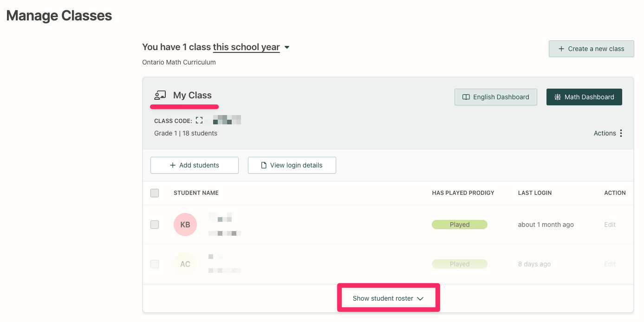Image resolution: width=644 pixels, height=322 pixels.
Task: Select the book icon on English Dashboard button
Action: (466, 97)
